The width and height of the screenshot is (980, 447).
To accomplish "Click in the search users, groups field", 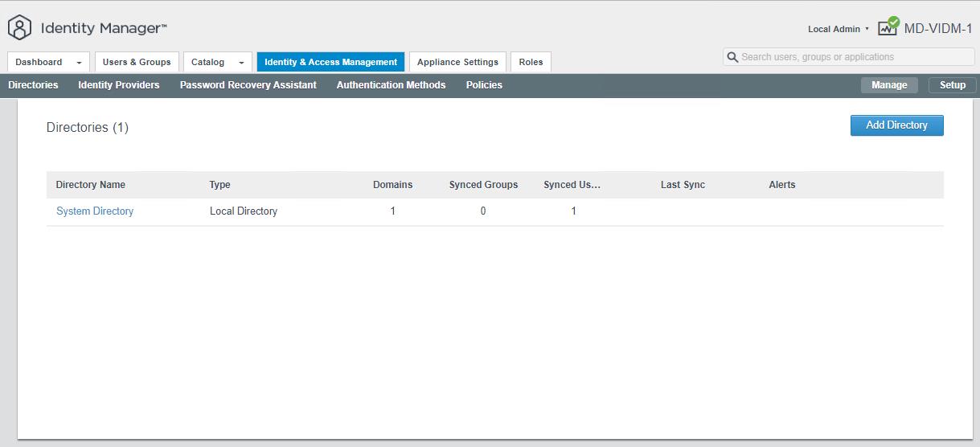I will (849, 57).
